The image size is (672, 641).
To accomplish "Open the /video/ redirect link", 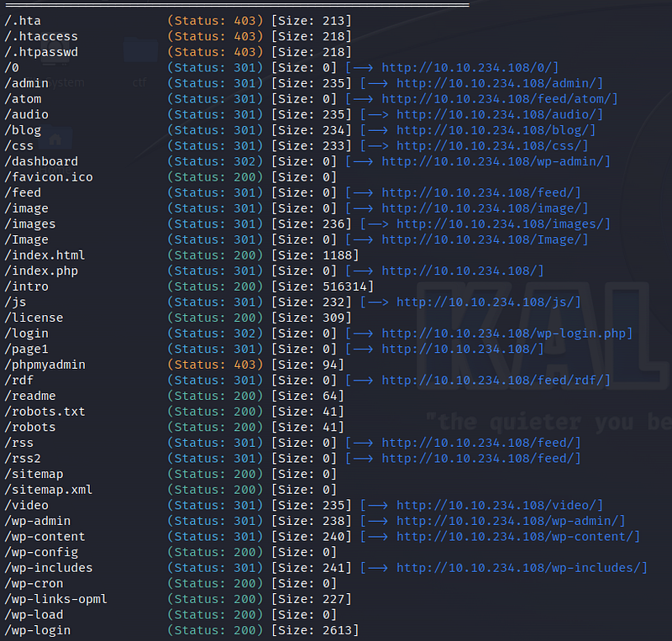I will point(499,505).
